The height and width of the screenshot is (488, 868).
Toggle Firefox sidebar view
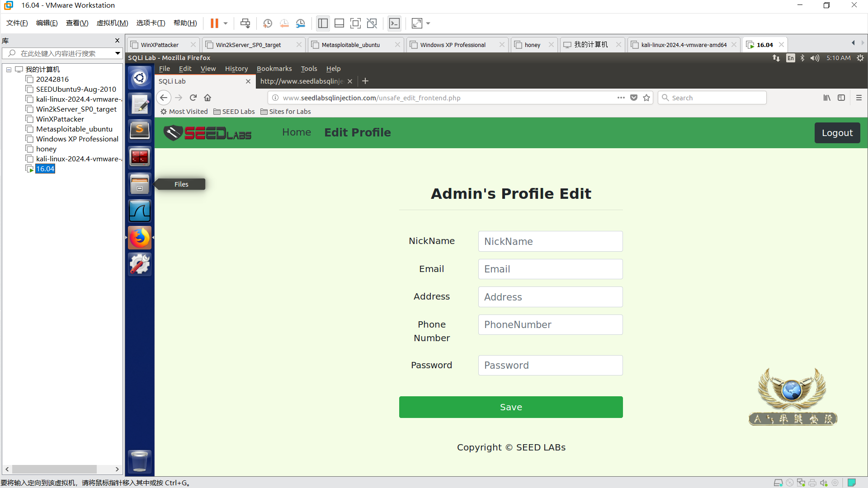point(841,98)
